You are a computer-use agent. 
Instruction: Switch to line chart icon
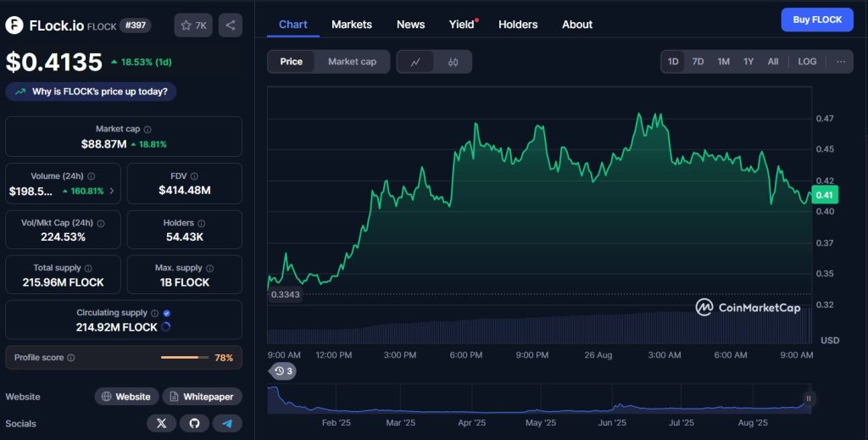[415, 62]
